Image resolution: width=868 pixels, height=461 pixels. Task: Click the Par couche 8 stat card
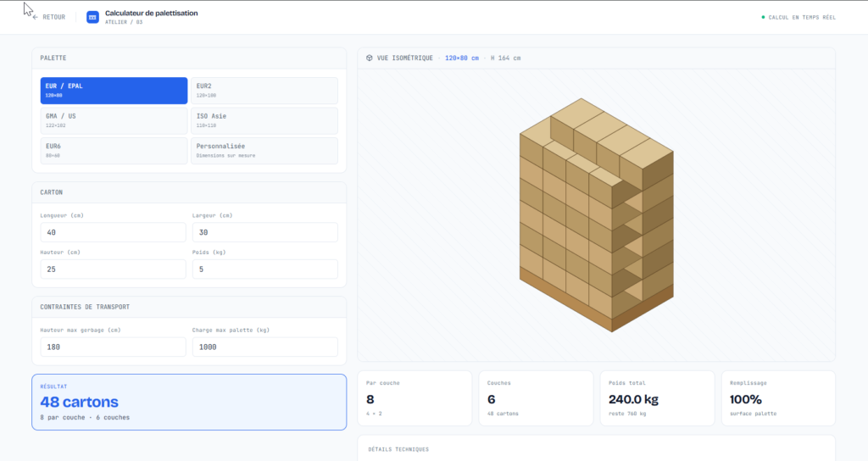415,398
